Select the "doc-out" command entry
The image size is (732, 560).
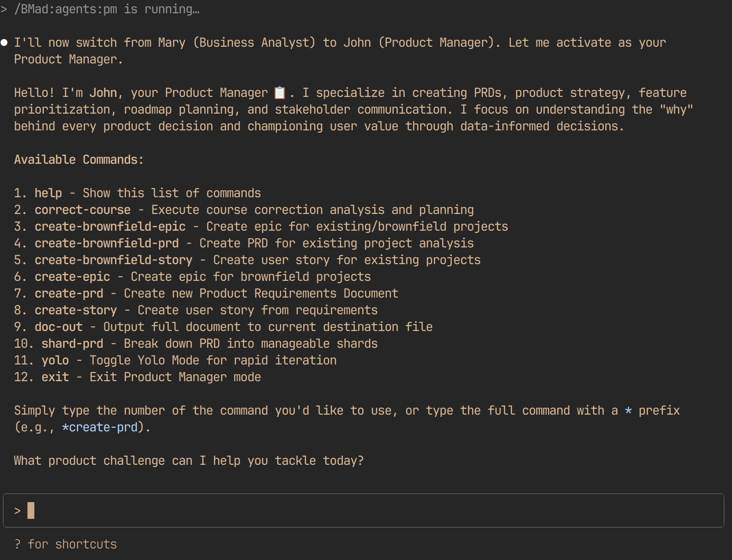[x=59, y=327]
